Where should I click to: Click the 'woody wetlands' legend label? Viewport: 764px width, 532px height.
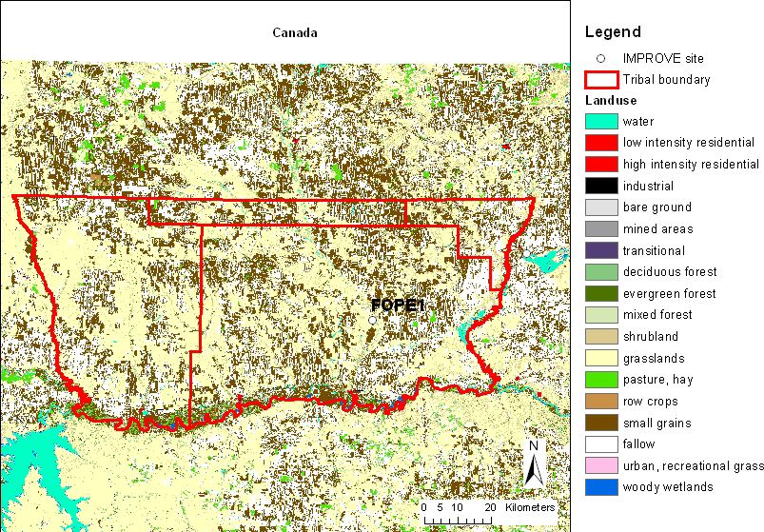668,487
